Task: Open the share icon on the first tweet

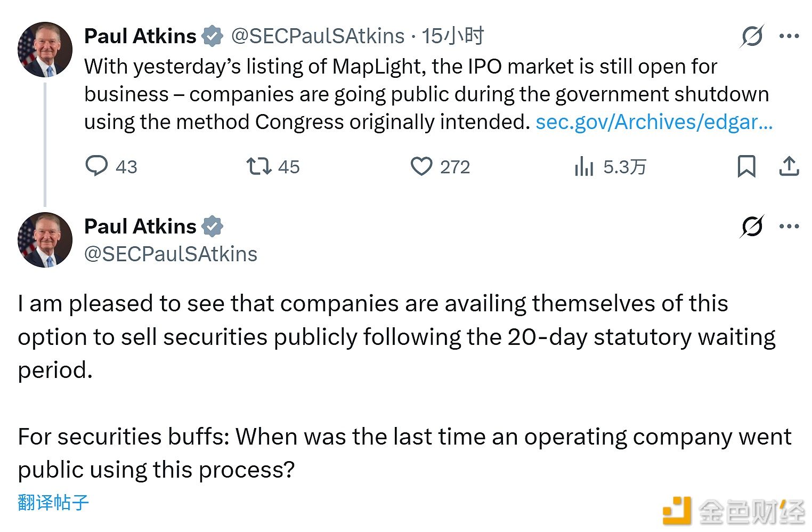Action: click(x=790, y=166)
